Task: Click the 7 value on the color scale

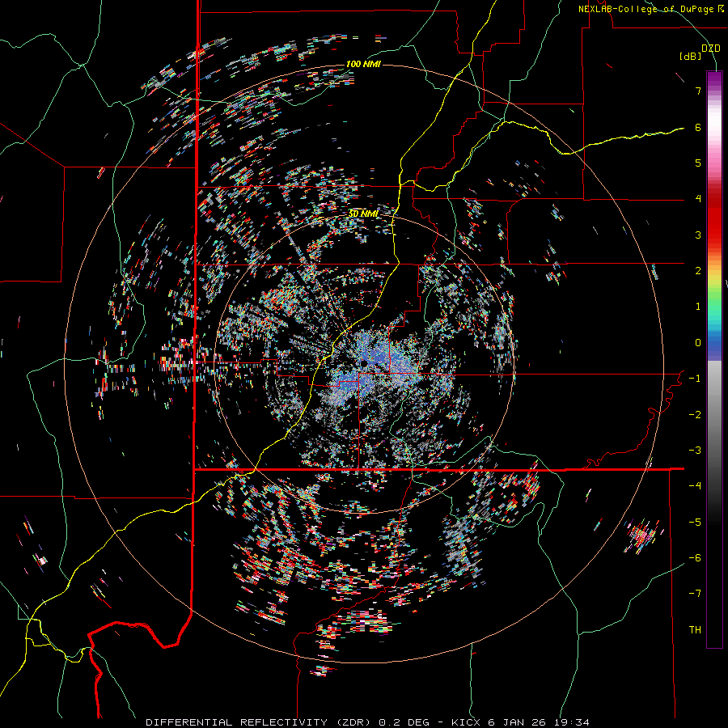Action: (x=698, y=91)
